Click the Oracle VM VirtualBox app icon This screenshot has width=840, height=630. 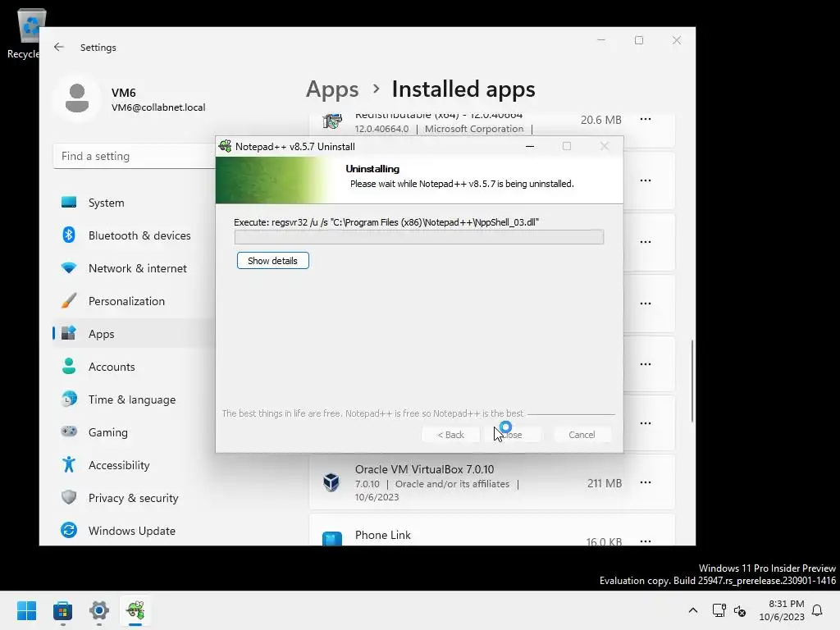point(331,482)
